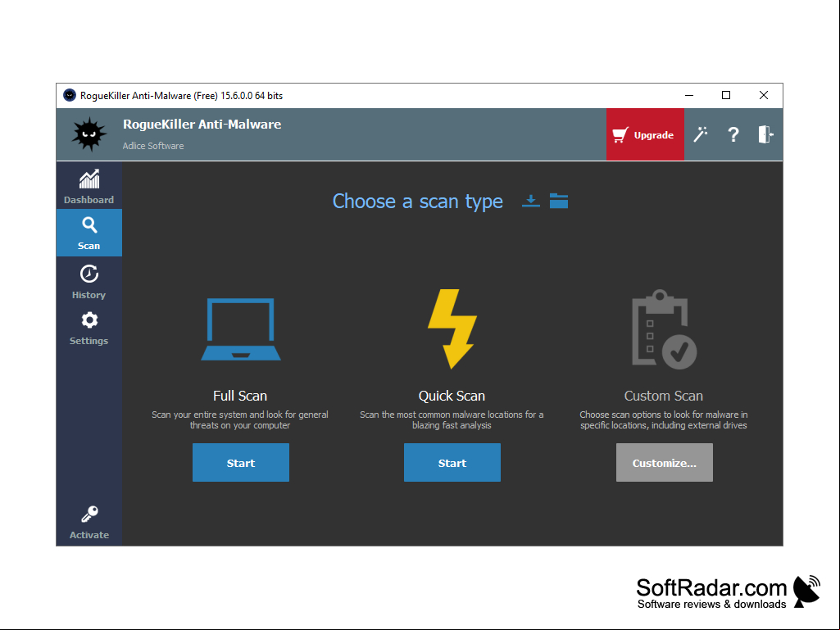
Task: Click the download arrow icon beside scan title
Action: click(x=531, y=201)
